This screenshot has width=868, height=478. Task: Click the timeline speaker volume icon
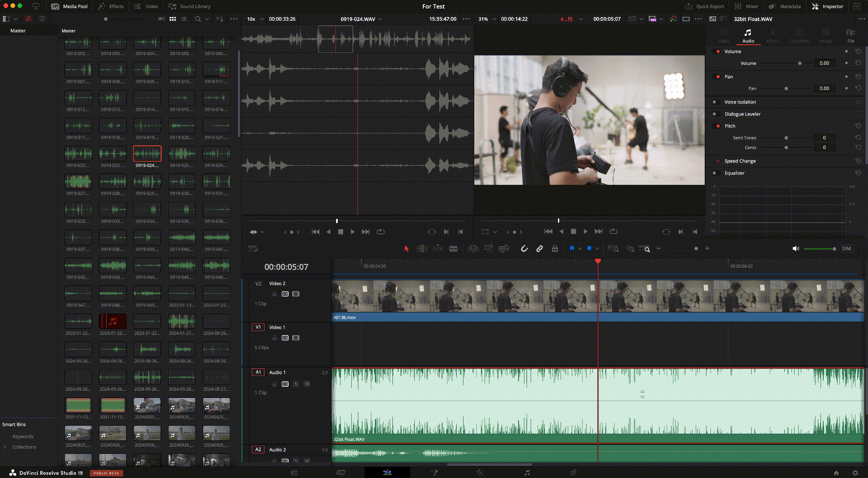point(796,249)
